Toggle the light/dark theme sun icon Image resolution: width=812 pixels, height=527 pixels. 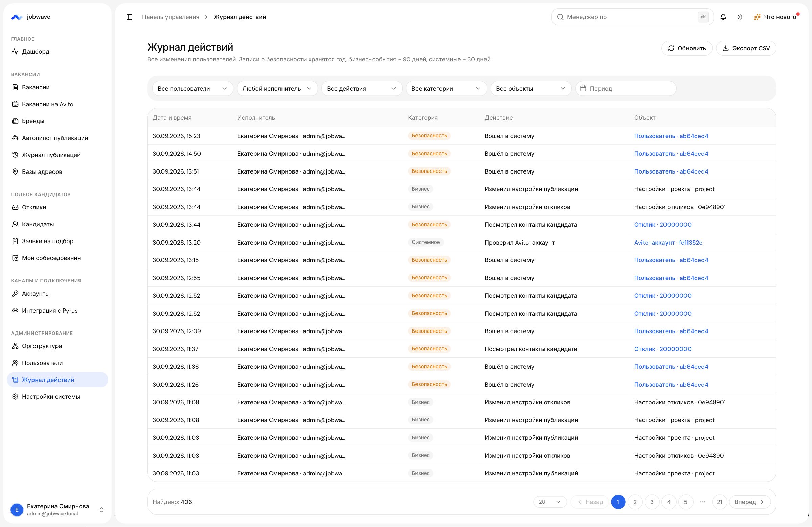pyautogui.click(x=740, y=17)
